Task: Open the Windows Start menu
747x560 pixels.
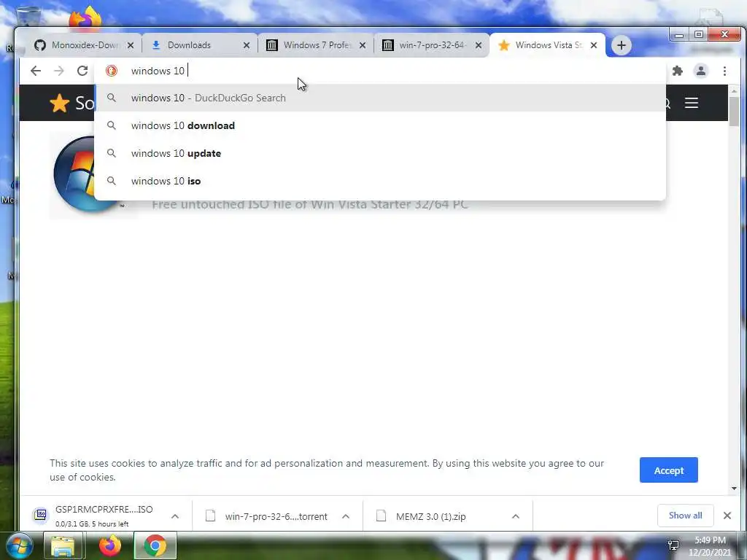Action: (x=19, y=545)
